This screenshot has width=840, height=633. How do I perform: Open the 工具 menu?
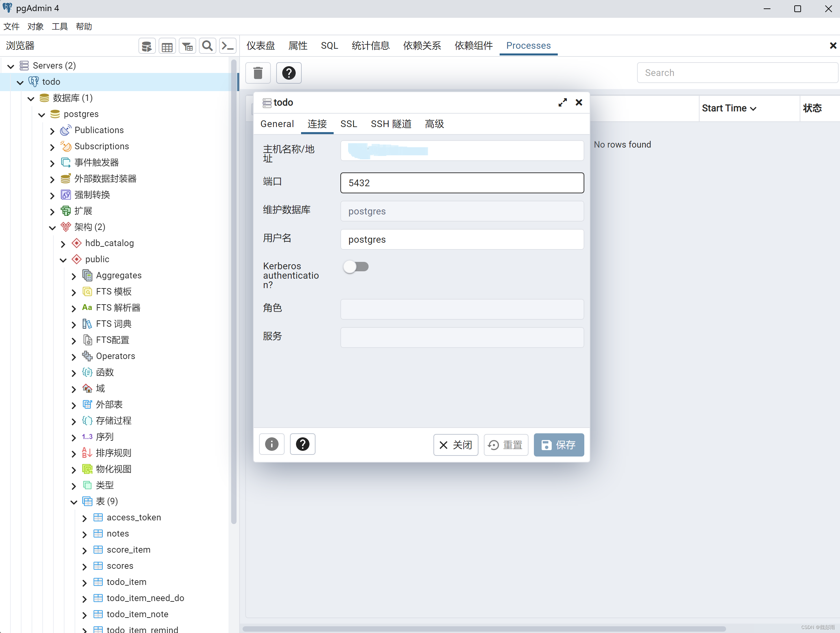(x=59, y=27)
